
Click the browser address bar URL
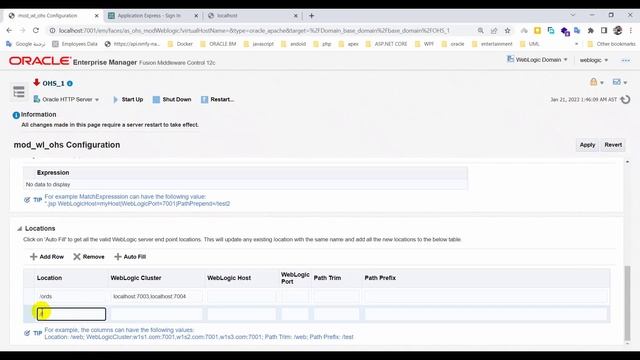254,31
